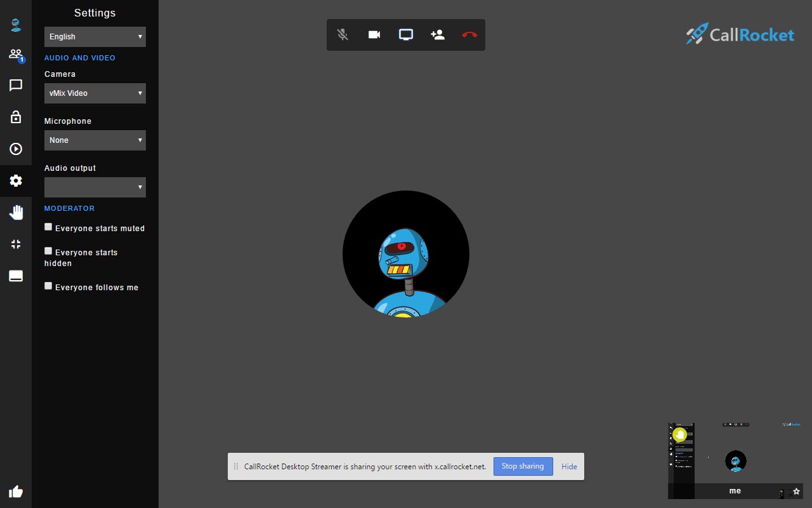Open the participants list from the sidebar

[x=15, y=54]
